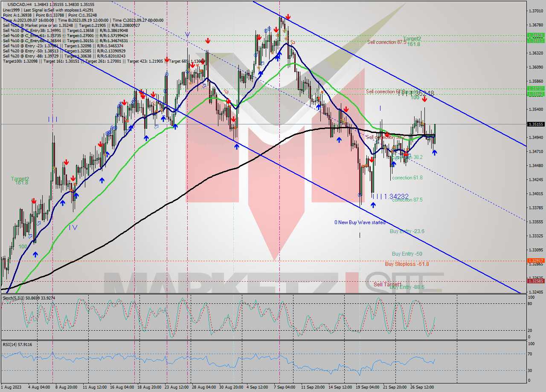Image resolution: width=546 pixels, height=392 pixels.
Task: Click the 'Buy Entry -50' label
Action: tap(407, 254)
